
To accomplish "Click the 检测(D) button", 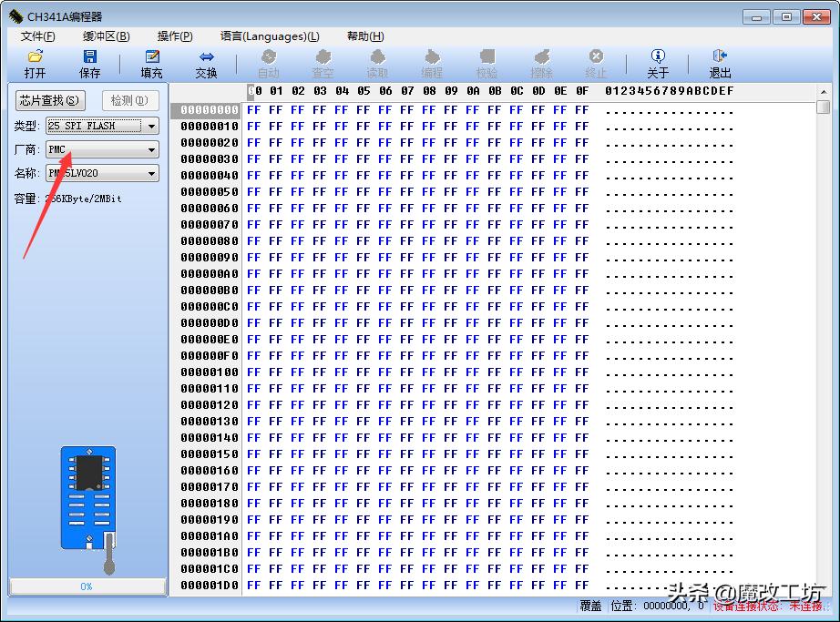I will click(129, 101).
